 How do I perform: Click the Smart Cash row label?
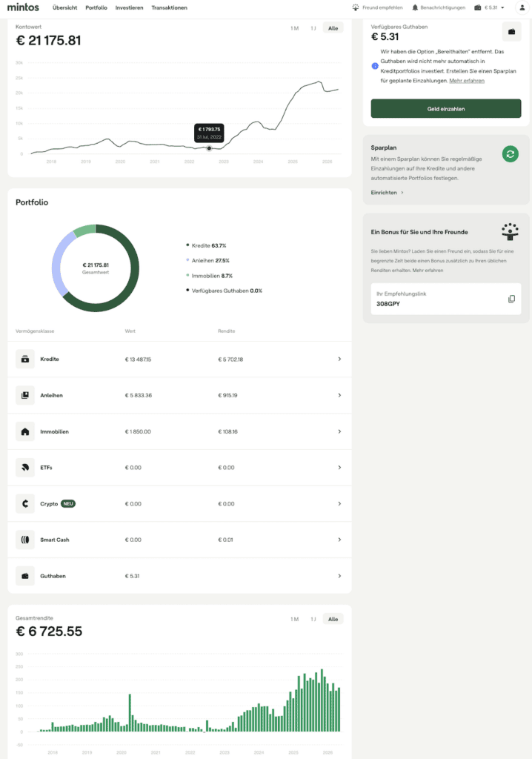click(x=55, y=540)
